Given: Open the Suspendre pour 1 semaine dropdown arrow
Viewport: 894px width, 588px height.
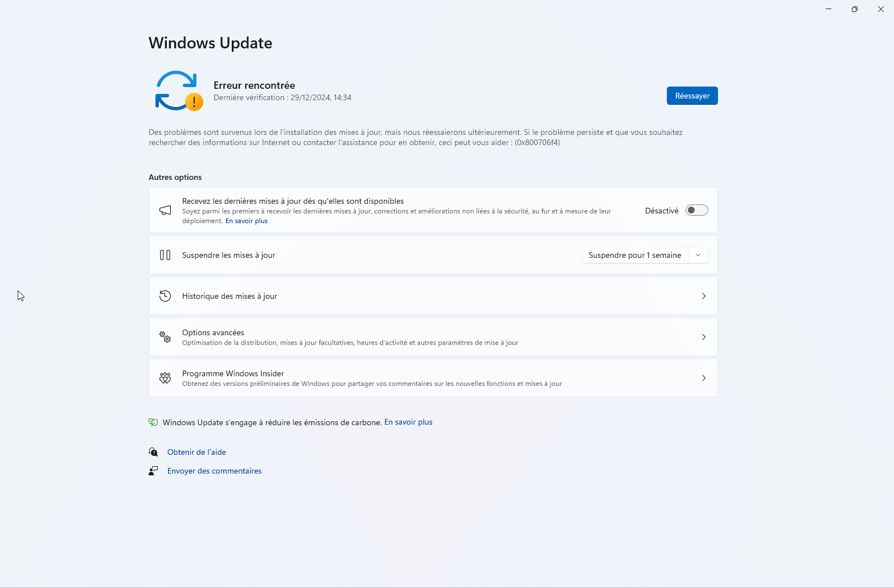Looking at the screenshot, I should pyautogui.click(x=698, y=255).
